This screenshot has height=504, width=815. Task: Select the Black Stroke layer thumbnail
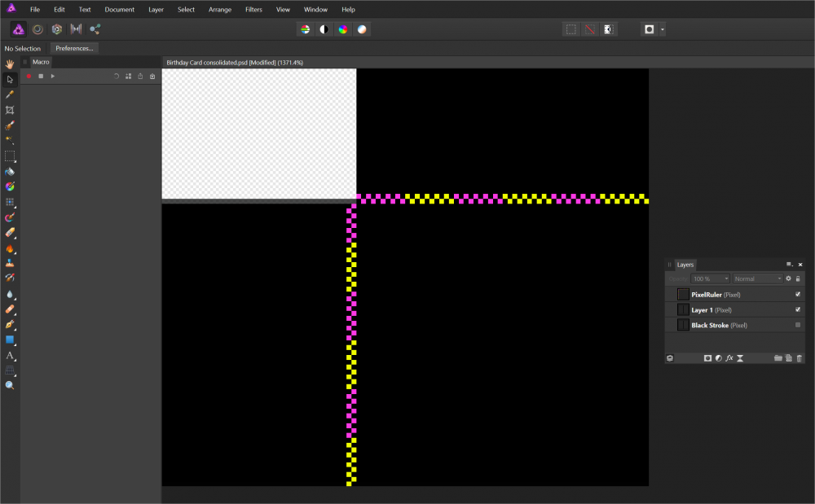click(x=683, y=325)
